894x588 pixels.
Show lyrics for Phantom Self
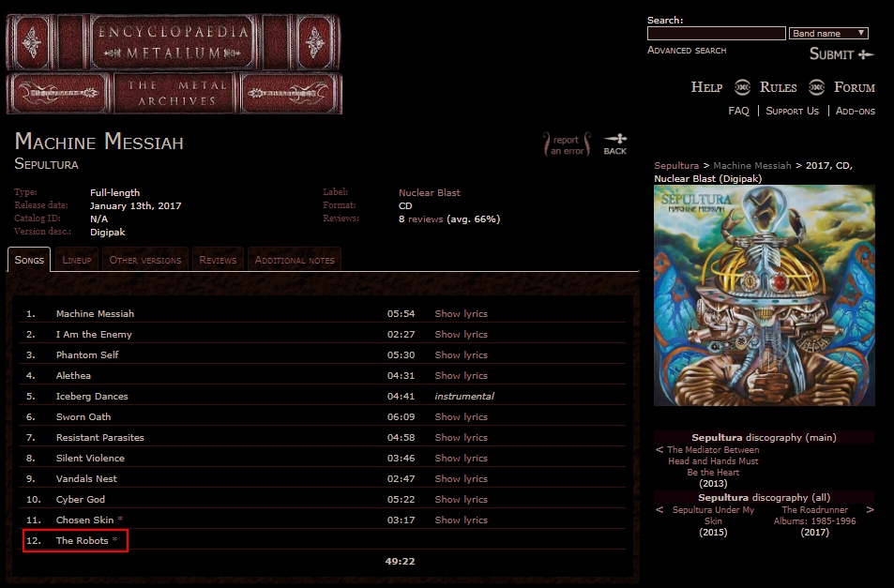pyautogui.click(x=462, y=355)
